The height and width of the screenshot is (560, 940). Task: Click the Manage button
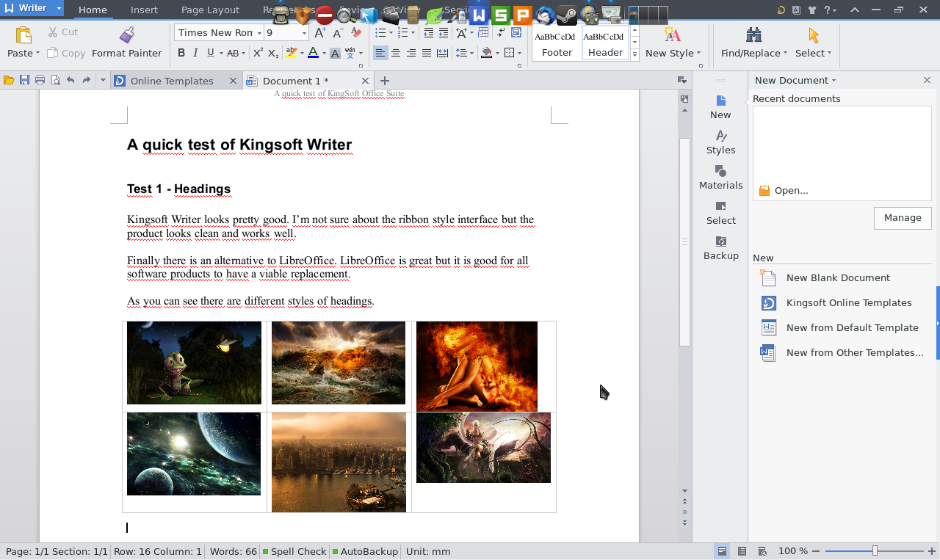(903, 218)
